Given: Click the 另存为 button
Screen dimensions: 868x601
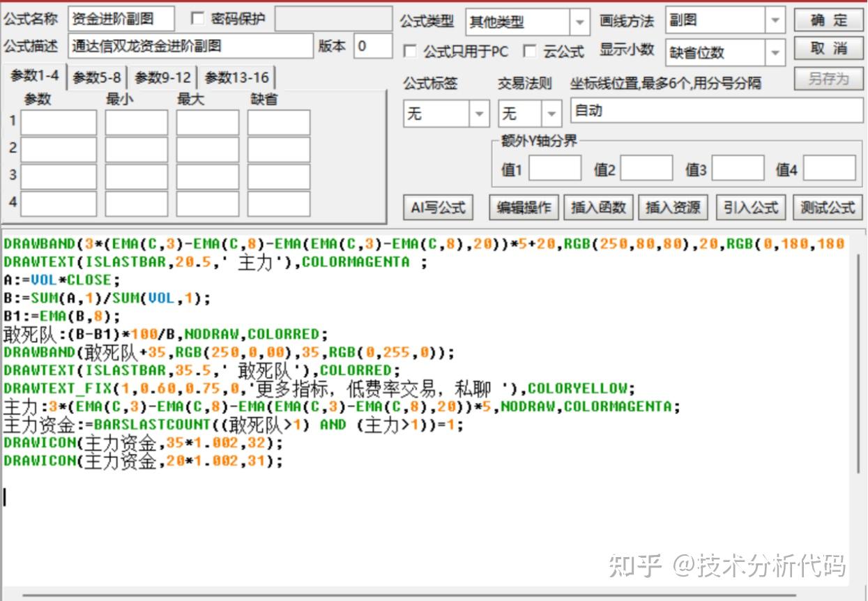Looking at the screenshot, I should (829, 79).
